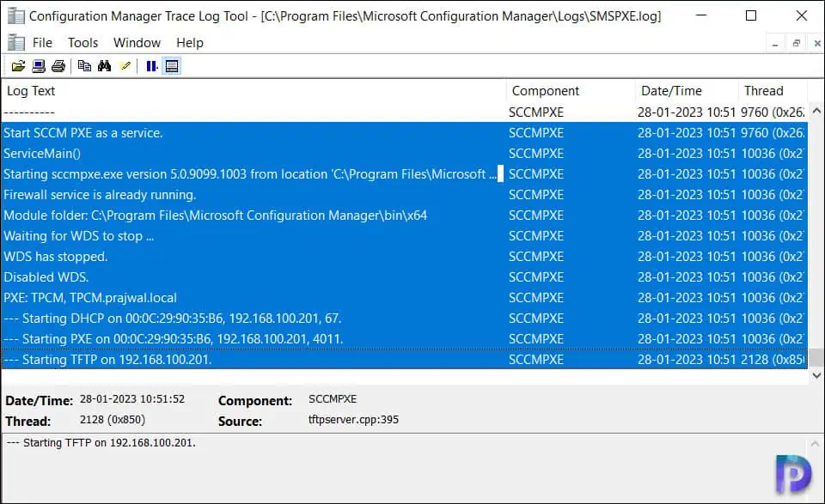The image size is (825, 504).
Task: Print the log using the printer icon
Action: click(58, 66)
